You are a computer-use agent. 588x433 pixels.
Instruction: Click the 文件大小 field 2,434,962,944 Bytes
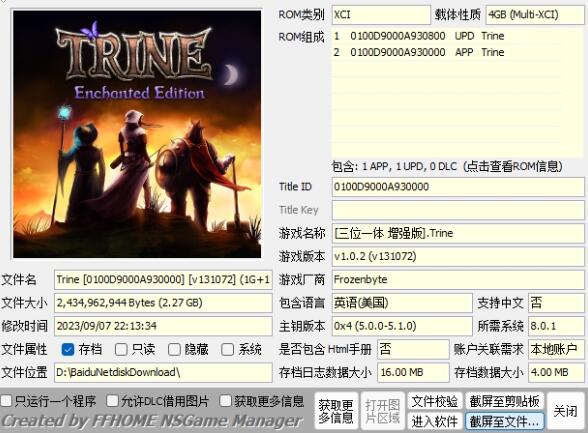point(163,303)
